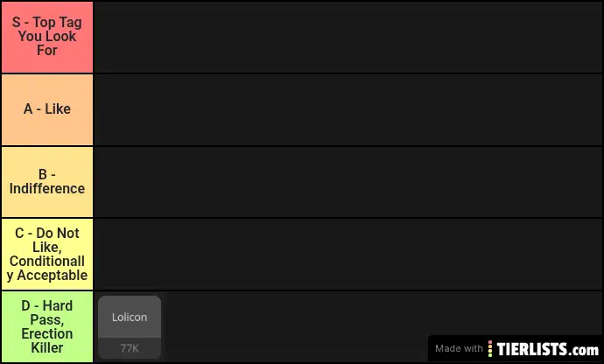Click the green D tier label block
The width and height of the screenshot is (604, 364).
[47, 326]
